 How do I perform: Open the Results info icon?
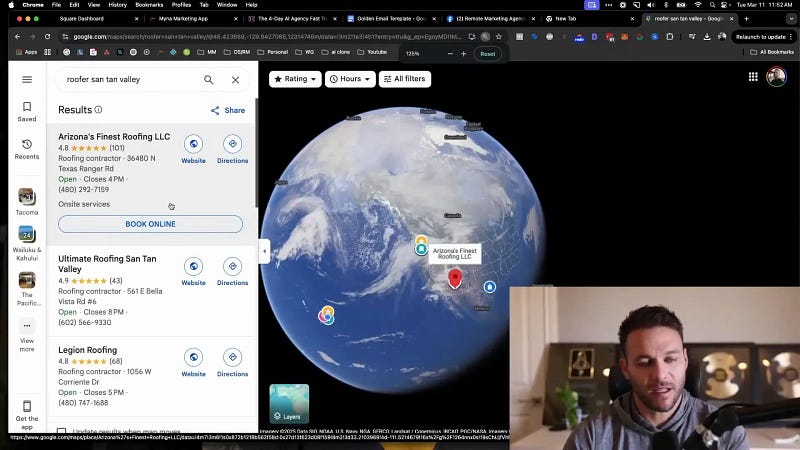[x=98, y=110]
